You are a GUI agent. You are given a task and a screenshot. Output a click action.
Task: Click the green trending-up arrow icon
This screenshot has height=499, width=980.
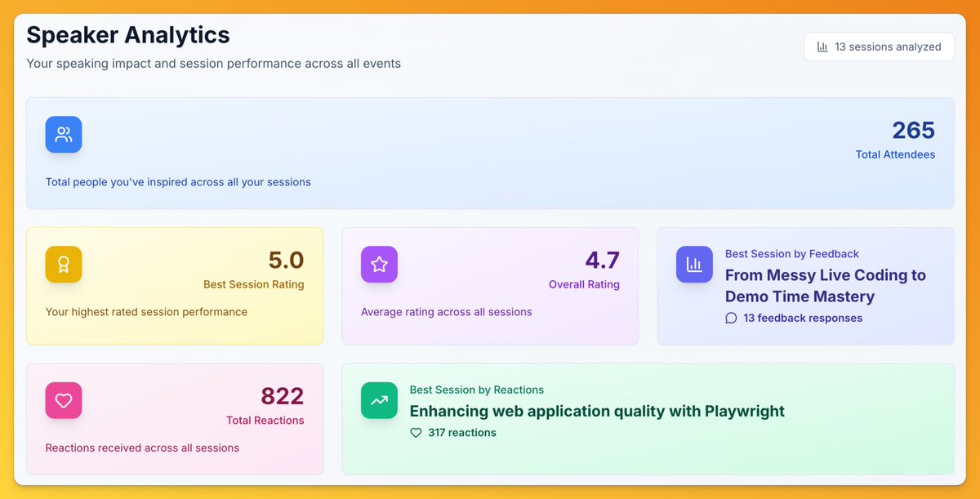click(x=379, y=400)
